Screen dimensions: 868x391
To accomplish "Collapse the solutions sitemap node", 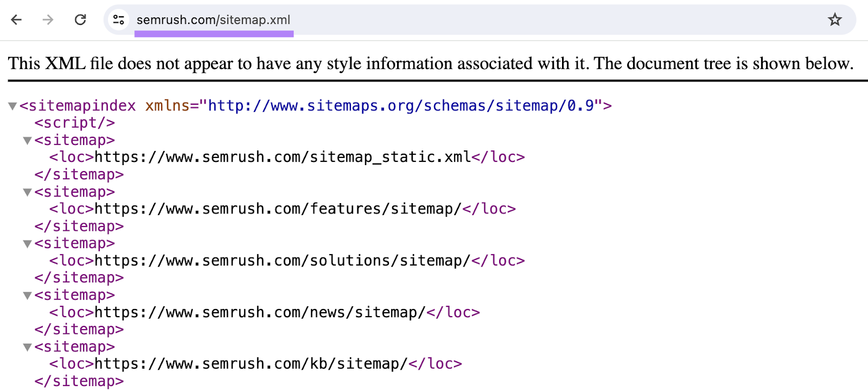I will [x=27, y=243].
